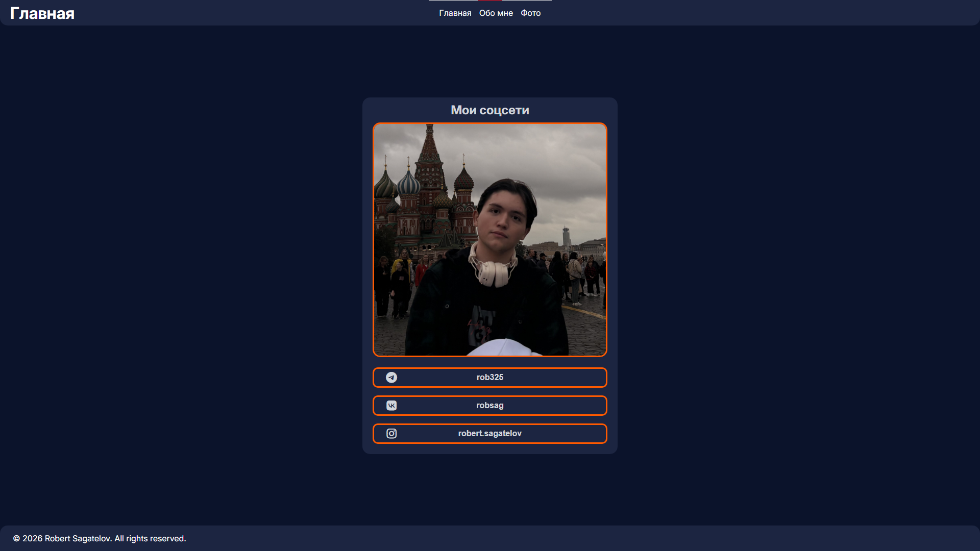
Task: Open the Обо мне navigation item
Action: tap(496, 13)
